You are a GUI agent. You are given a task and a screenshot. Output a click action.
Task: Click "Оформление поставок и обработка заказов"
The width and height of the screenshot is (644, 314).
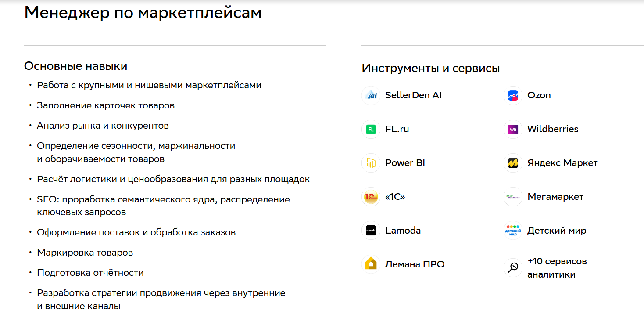tap(136, 232)
